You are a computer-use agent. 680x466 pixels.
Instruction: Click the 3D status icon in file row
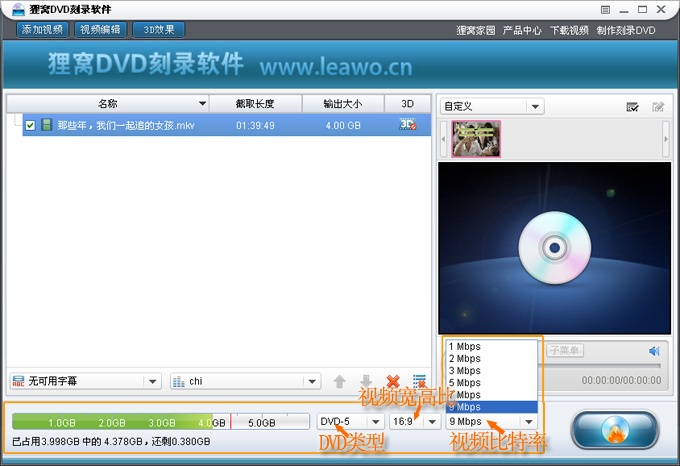click(x=408, y=124)
